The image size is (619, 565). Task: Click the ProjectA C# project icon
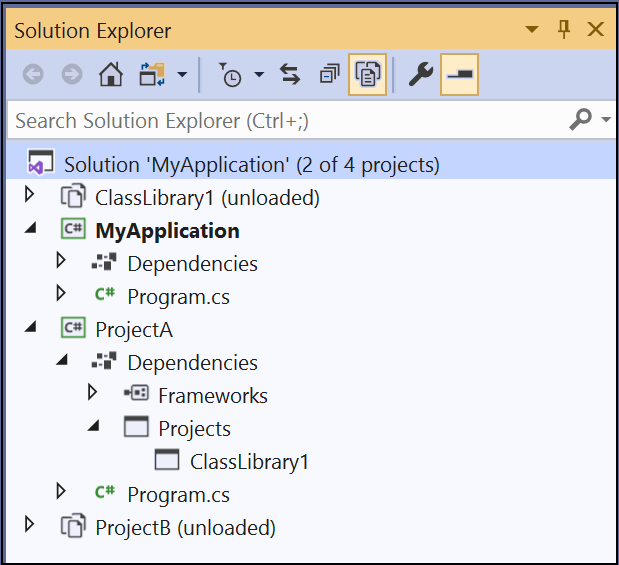click(73, 328)
